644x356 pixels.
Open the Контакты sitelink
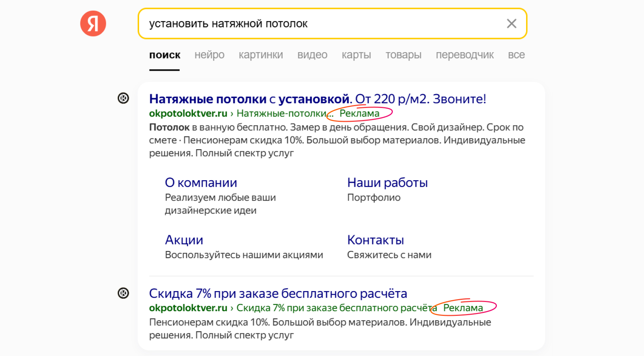pos(375,240)
